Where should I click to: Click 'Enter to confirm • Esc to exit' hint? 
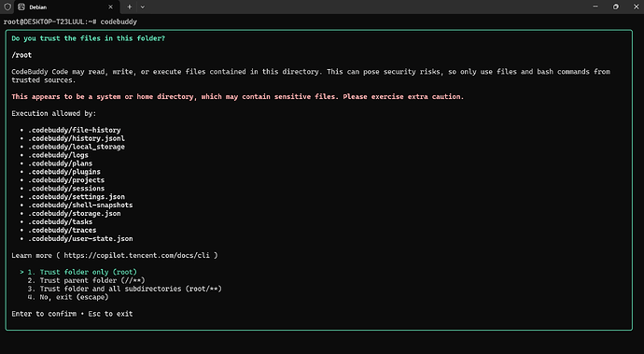point(72,314)
